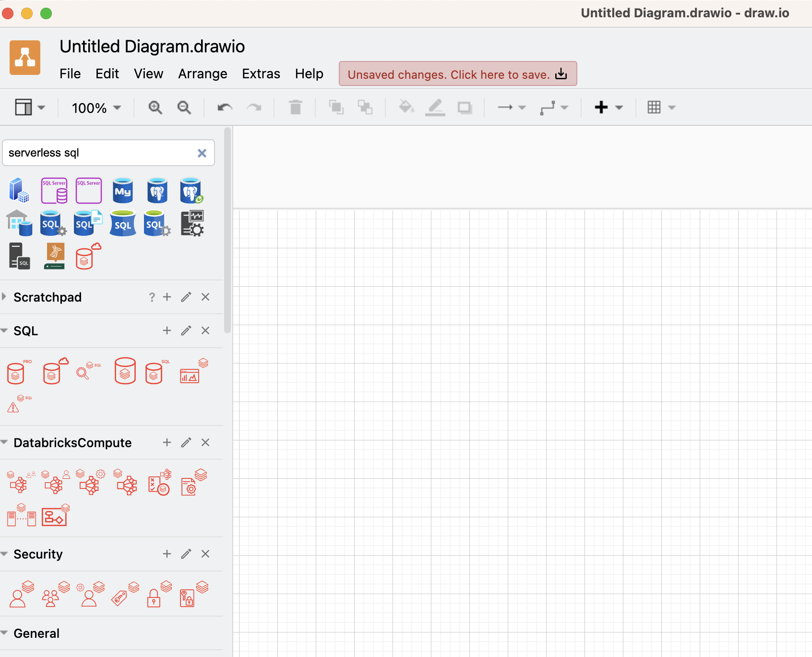Image resolution: width=812 pixels, height=657 pixels.
Task: Select the SQL PRO database shape
Action: [19, 371]
